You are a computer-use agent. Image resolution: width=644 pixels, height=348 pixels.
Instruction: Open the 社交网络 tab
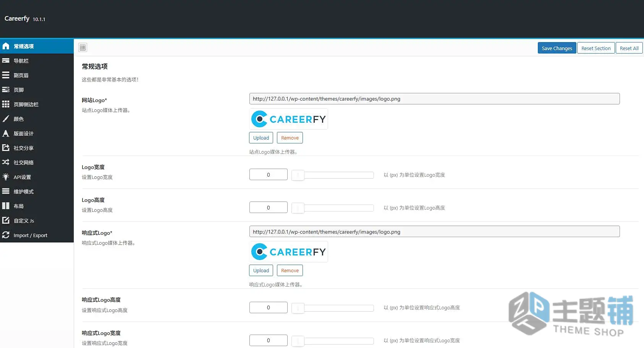click(x=37, y=163)
